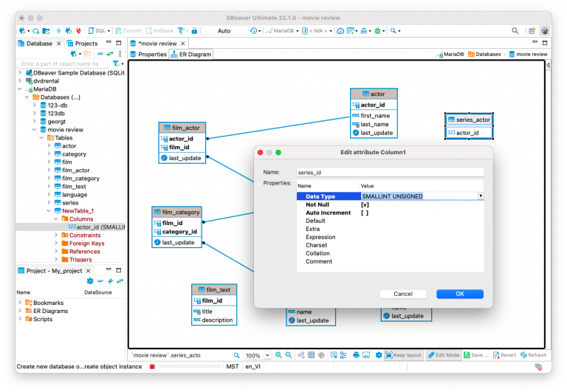This screenshot has height=392, width=567.
Task: Open the SQL editor toolbar button
Action: (97, 31)
